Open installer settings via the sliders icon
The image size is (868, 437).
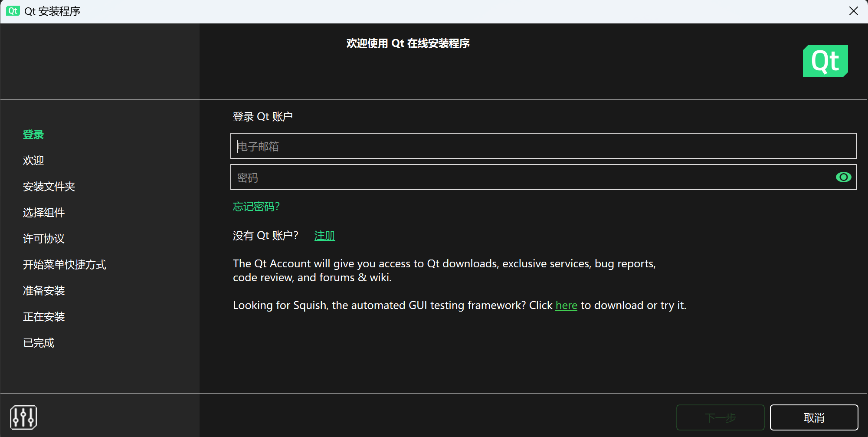pyautogui.click(x=24, y=417)
